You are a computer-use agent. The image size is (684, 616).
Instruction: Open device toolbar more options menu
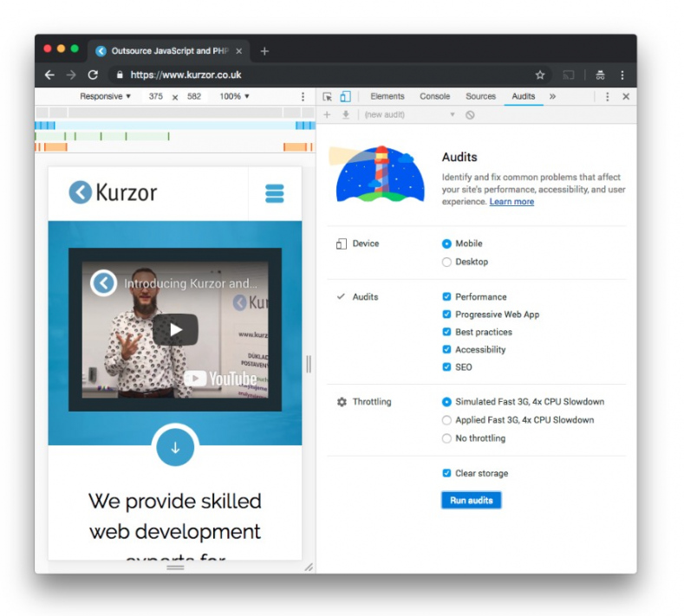pyautogui.click(x=303, y=96)
